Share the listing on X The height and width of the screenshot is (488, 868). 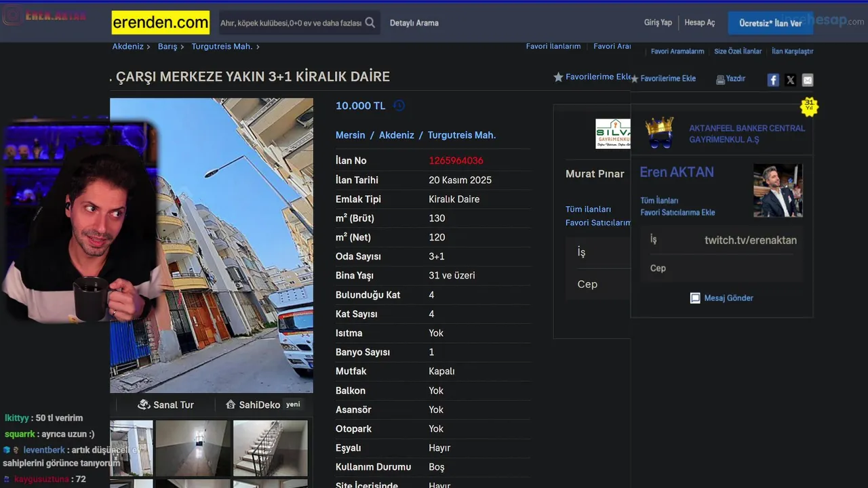pyautogui.click(x=790, y=80)
